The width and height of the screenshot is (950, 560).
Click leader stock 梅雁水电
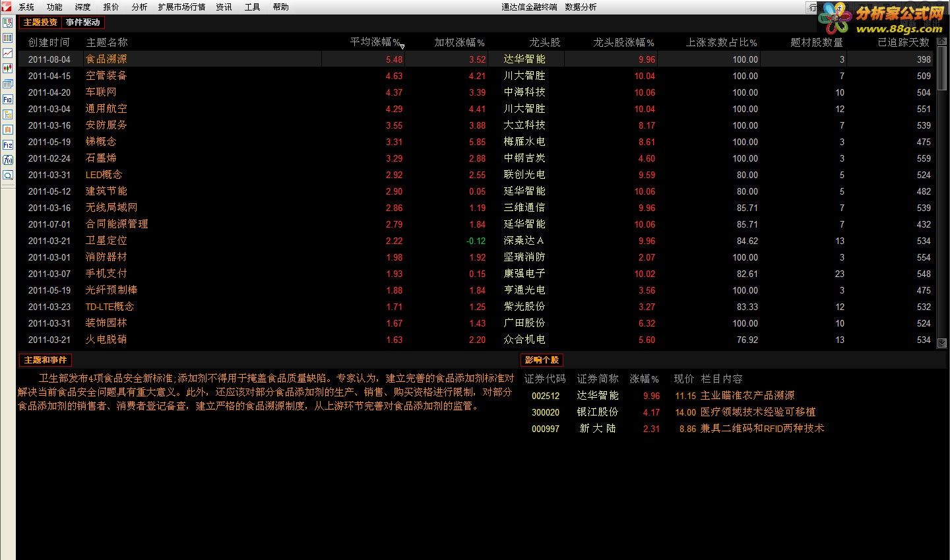pos(524,142)
